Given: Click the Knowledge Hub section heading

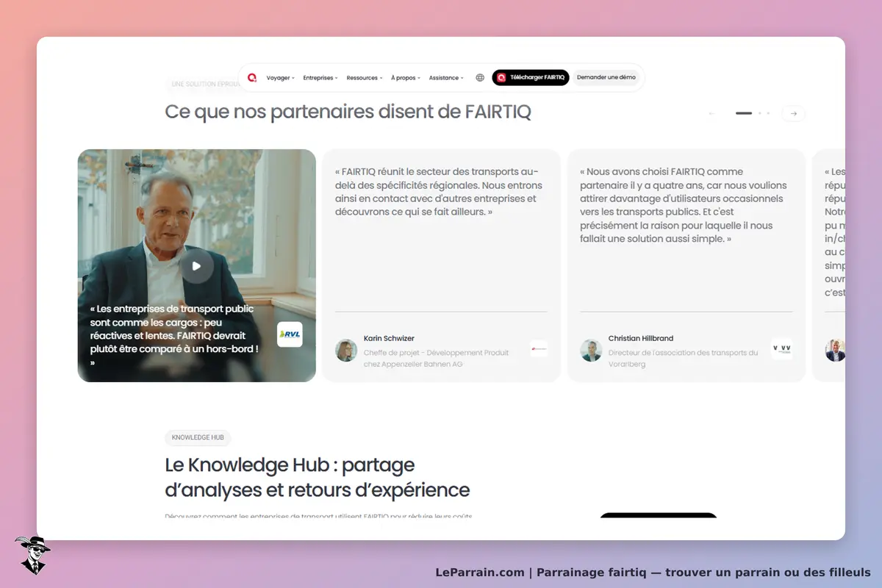Looking at the screenshot, I should [317, 477].
